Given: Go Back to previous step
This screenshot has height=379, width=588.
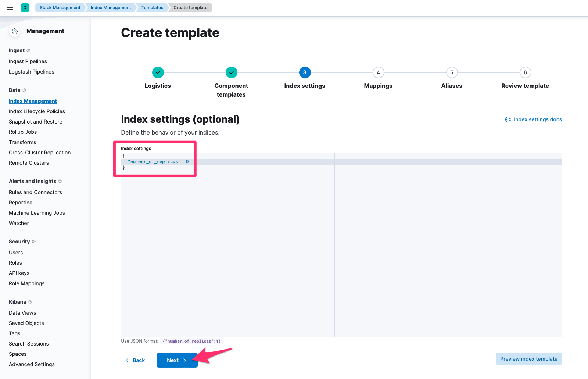Looking at the screenshot, I should click(135, 360).
